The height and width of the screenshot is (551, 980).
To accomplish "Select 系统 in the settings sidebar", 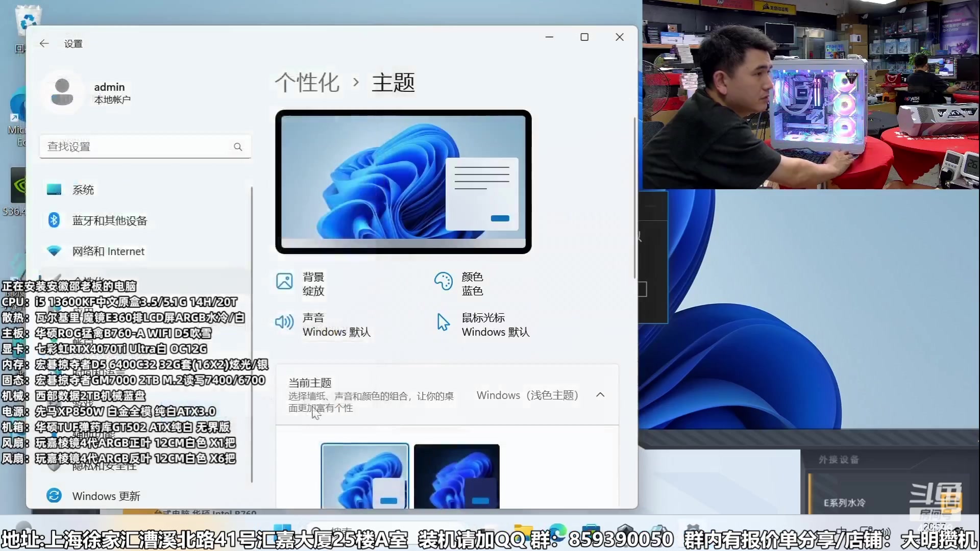I will (x=83, y=189).
